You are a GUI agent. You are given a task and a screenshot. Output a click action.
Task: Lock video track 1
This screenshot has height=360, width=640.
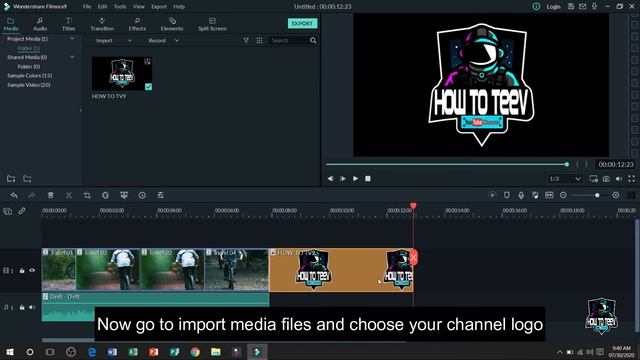pyautogui.click(x=22, y=271)
